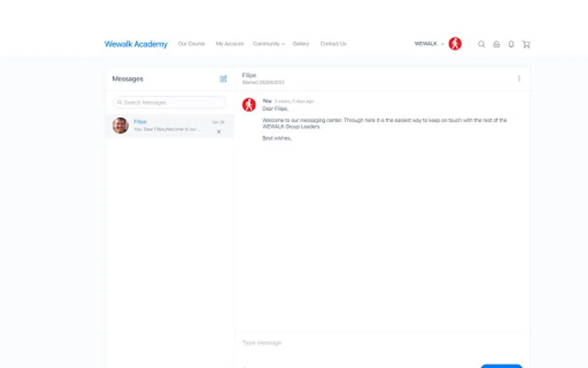This screenshot has width=588, height=368.
Task: Click the sender avatar beside the message
Action: pyautogui.click(x=249, y=105)
